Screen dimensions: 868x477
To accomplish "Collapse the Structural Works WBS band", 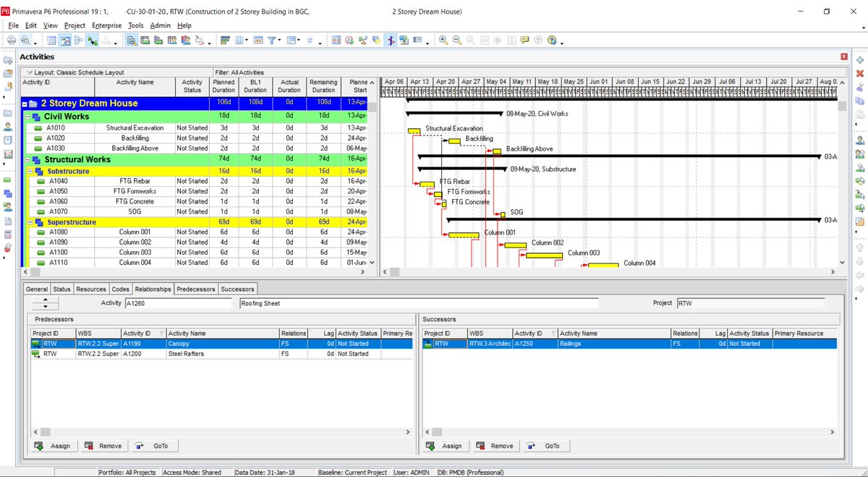I will point(26,159).
